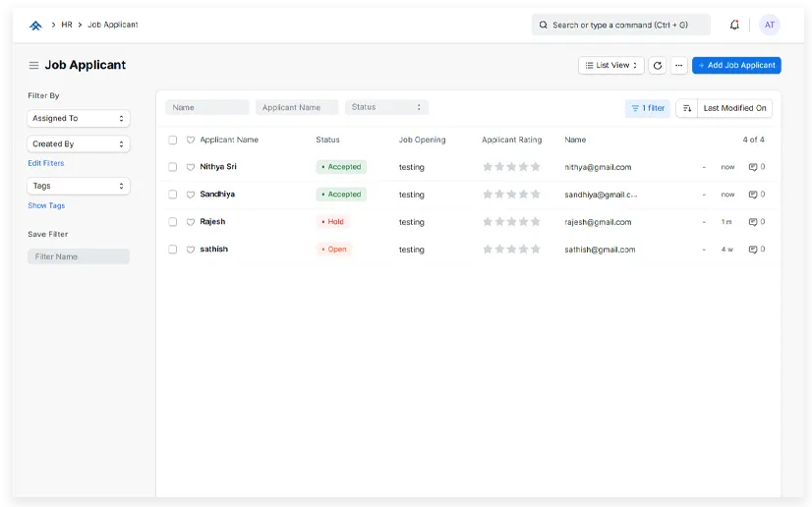
Task: Like the Nithya Sri row heart icon
Action: click(x=191, y=167)
